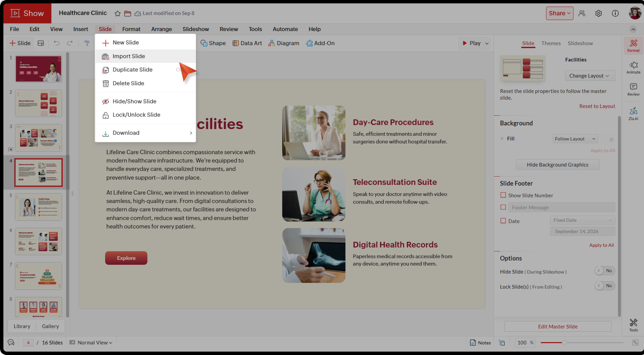
Task: Check the Date checkbox
Action: point(503,221)
